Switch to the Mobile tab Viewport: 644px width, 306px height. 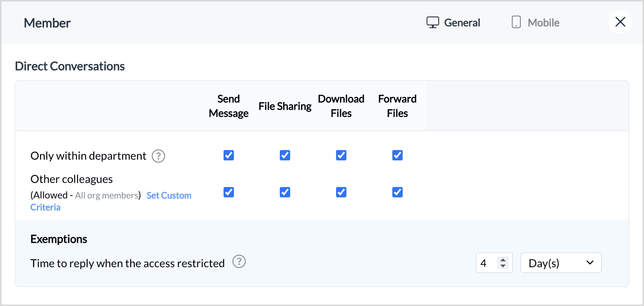(543, 23)
